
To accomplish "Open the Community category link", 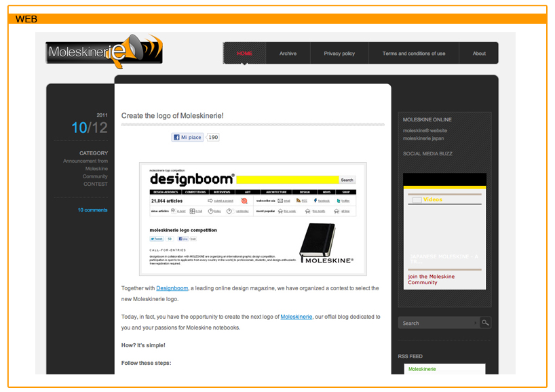I will (95, 176).
